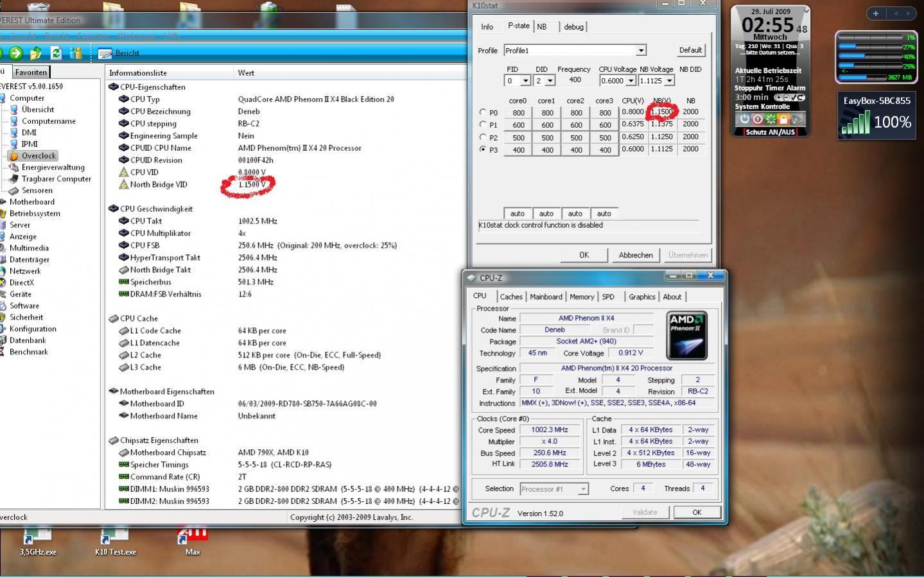The height and width of the screenshot is (577, 924).
Task: Open the NB Voltage dropdown
Action: (670, 81)
